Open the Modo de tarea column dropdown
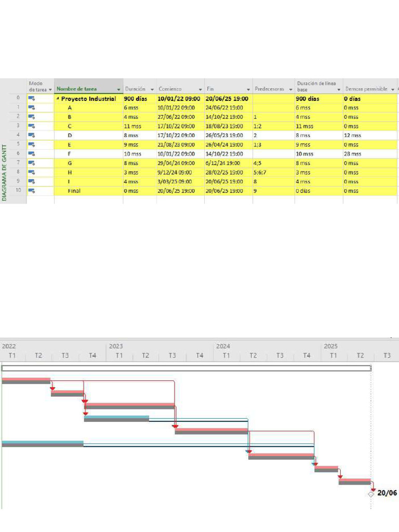The image size is (399, 532). [50, 90]
